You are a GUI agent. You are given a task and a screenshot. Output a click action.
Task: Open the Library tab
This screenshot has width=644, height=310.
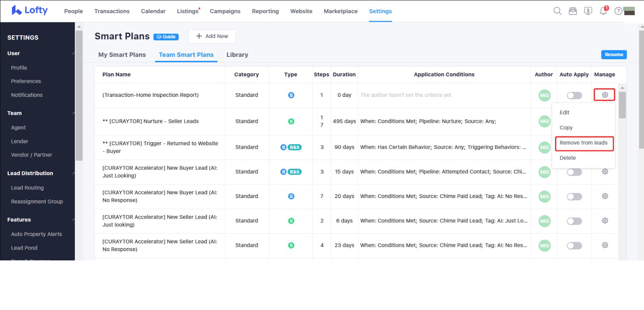pyautogui.click(x=237, y=55)
